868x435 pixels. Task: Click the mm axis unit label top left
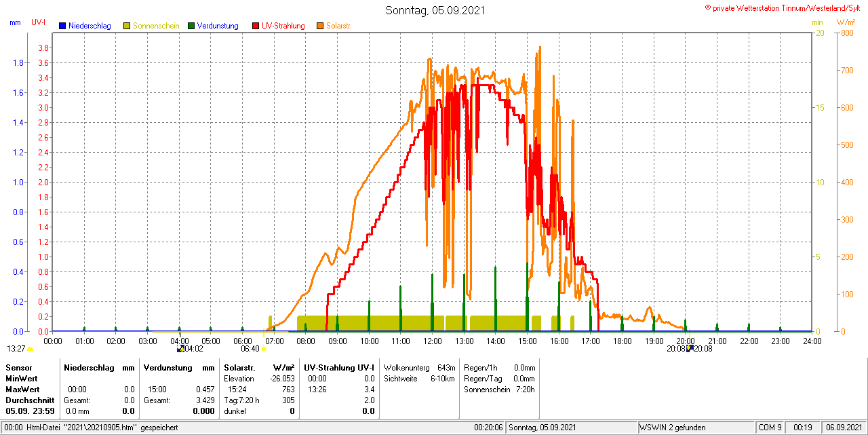(16, 22)
